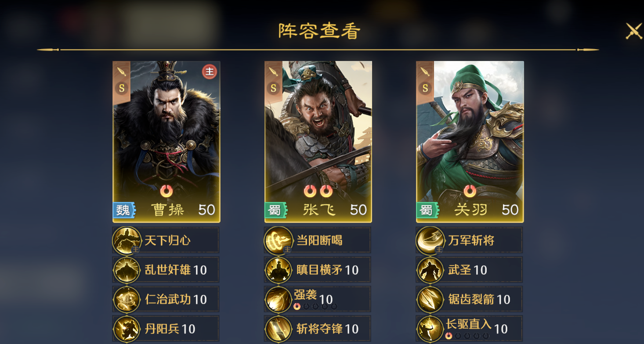644x344 pixels.
Task: Select the 当阳断喝 skill icon
Action: pos(279,241)
